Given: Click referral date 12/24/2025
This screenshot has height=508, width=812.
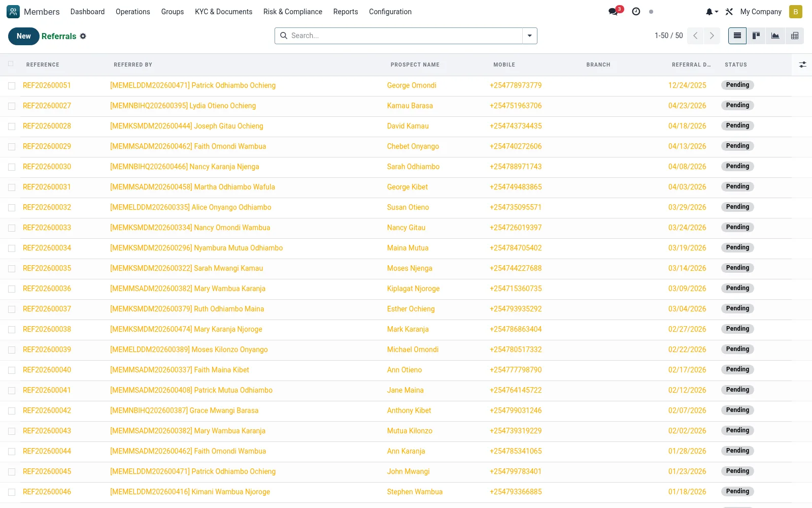Looking at the screenshot, I should [x=687, y=85].
